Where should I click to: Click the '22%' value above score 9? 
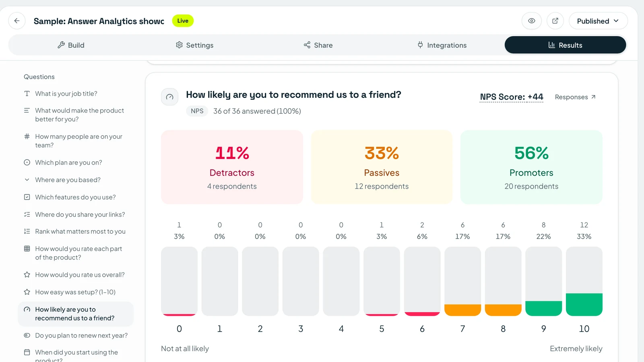click(x=544, y=237)
